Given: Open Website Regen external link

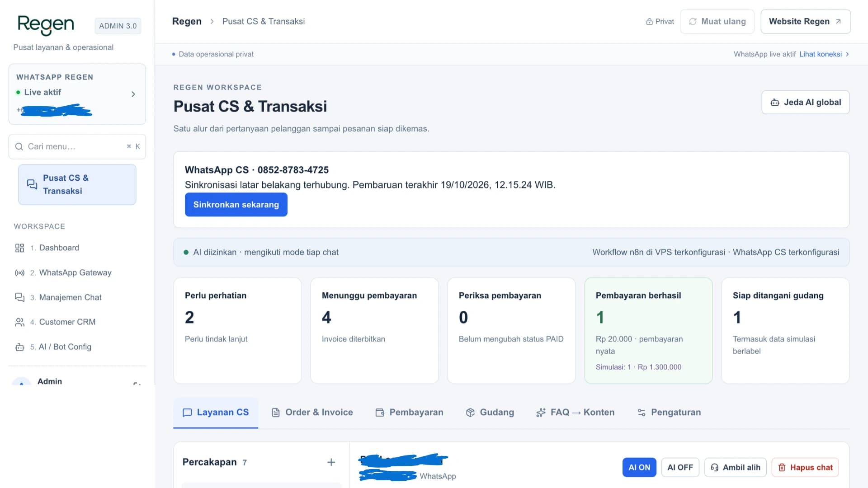Looking at the screenshot, I should click(x=805, y=22).
